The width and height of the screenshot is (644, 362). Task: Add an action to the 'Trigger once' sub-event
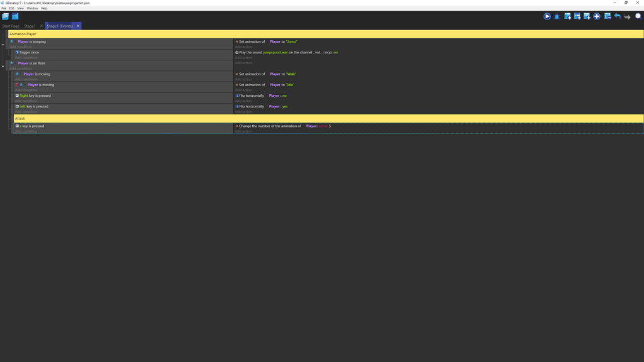[244, 57]
